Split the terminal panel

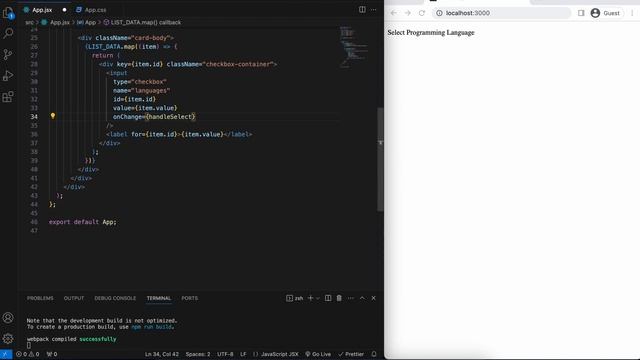[x=328, y=298]
